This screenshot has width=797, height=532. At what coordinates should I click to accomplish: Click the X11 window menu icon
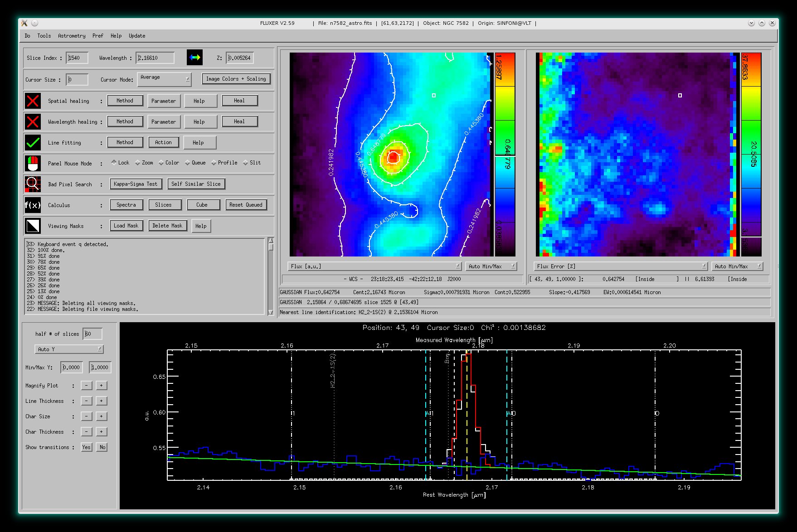point(24,23)
